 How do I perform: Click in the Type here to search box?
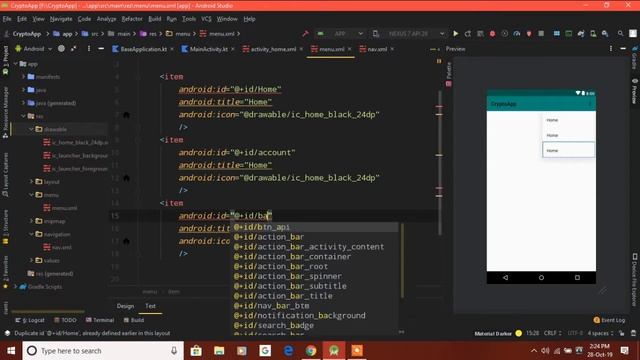pyautogui.click(x=103, y=351)
